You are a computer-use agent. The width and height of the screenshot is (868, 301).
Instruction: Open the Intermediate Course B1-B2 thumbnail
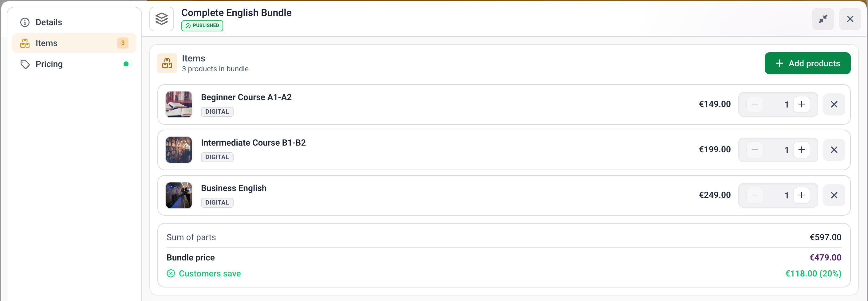(179, 150)
